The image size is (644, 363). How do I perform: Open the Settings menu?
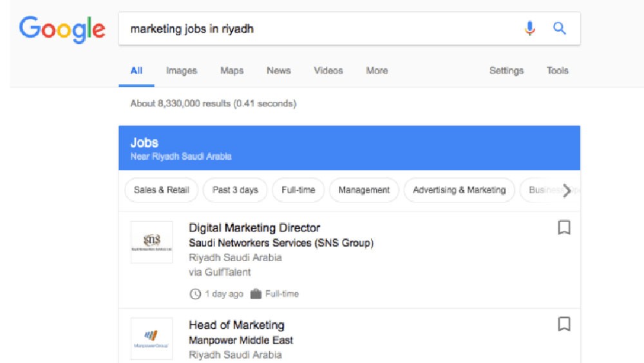click(x=506, y=71)
